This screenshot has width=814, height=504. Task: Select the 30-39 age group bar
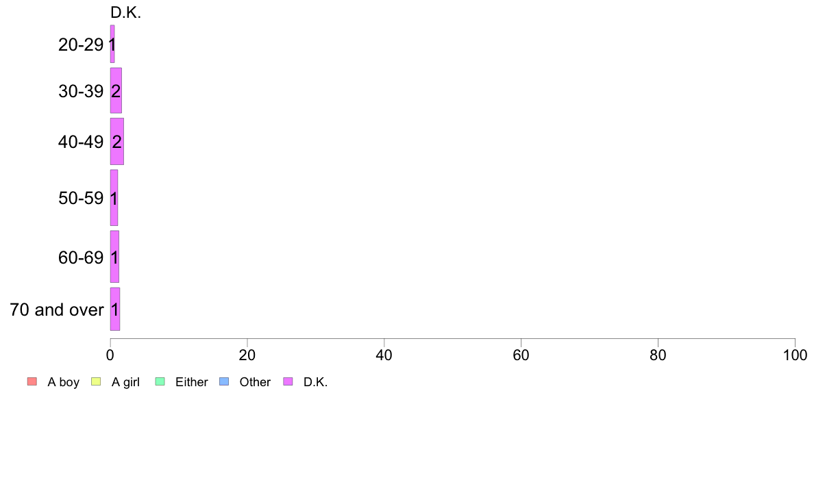point(116,90)
